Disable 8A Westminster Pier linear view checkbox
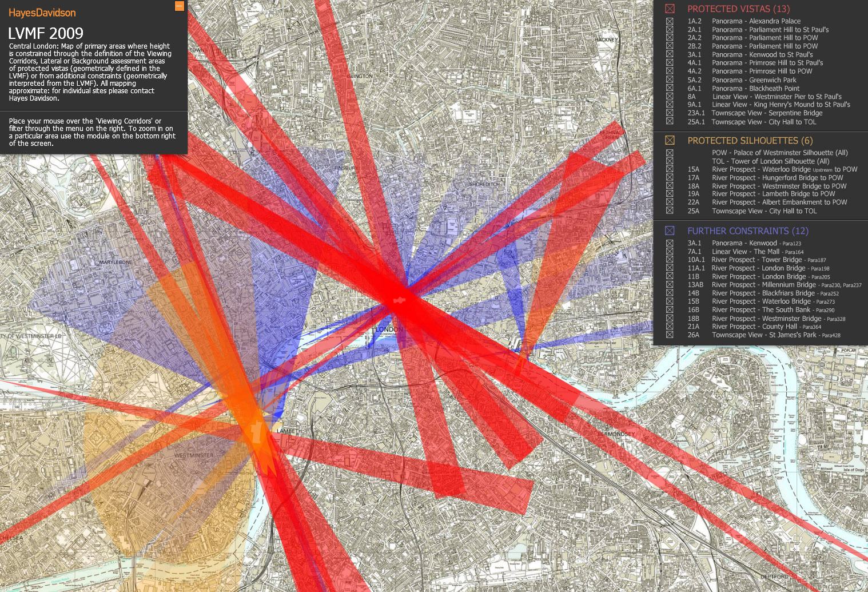Viewport: 868px width, 592px height. tap(670, 97)
